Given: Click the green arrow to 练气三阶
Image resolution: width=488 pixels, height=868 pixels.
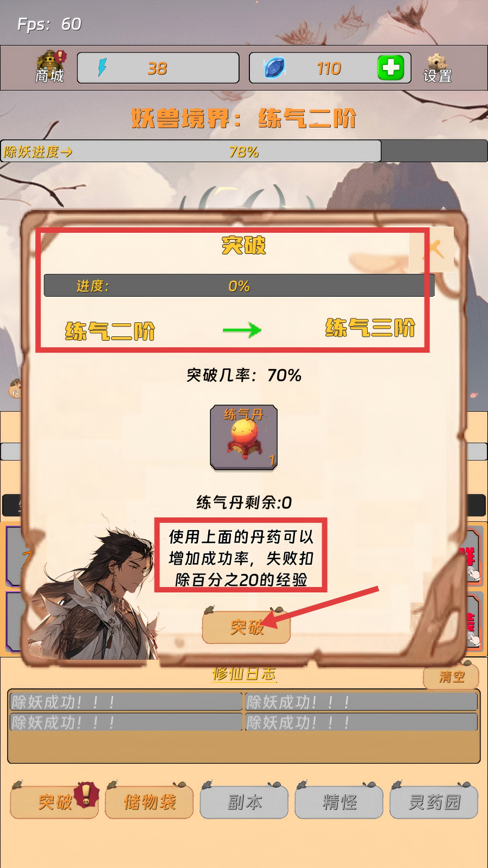Looking at the screenshot, I should pos(242,330).
